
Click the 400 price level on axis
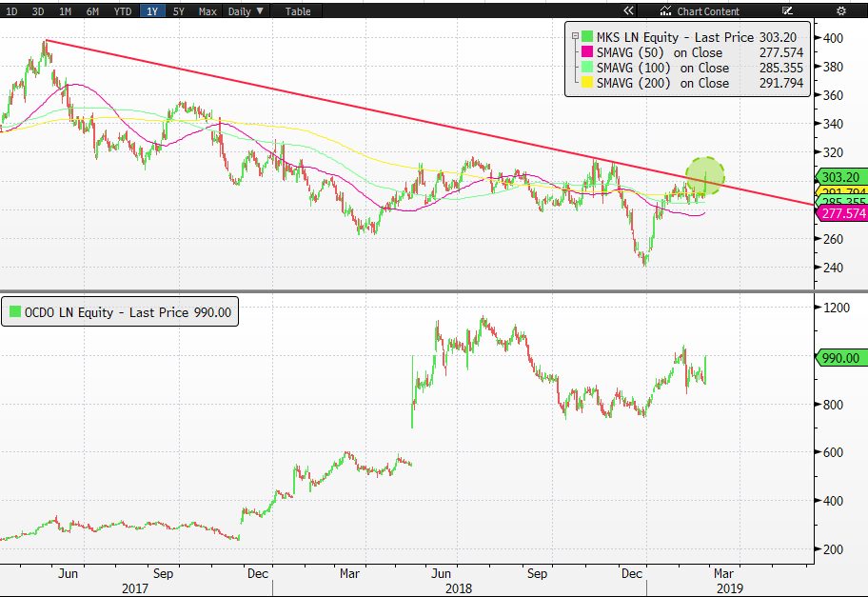click(x=833, y=38)
